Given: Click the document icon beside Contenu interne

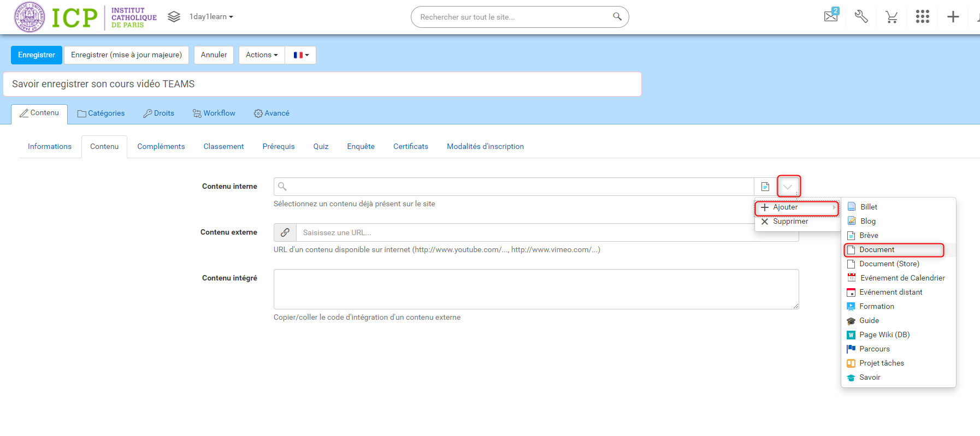Looking at the screenshot, I should click(x=765, y=187).
